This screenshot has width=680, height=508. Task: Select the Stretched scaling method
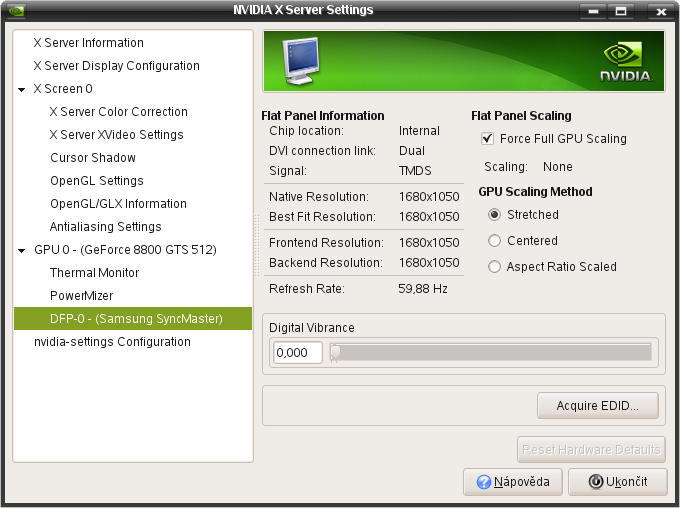(494, 215)
